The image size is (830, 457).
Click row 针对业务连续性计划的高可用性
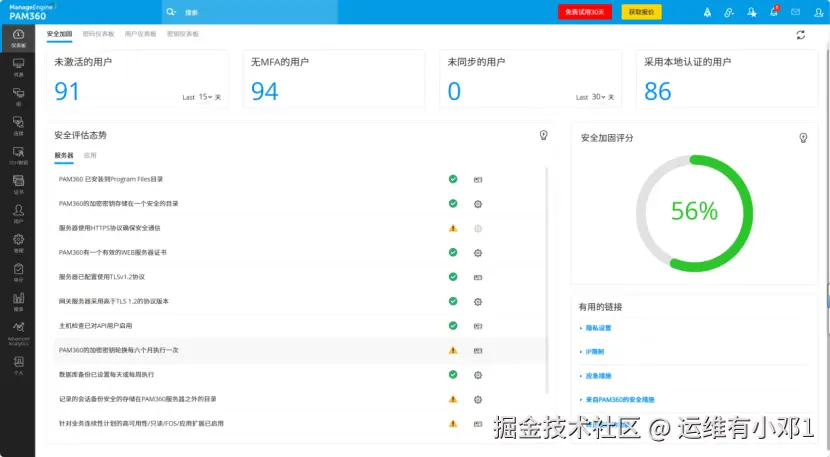[300, 424]
